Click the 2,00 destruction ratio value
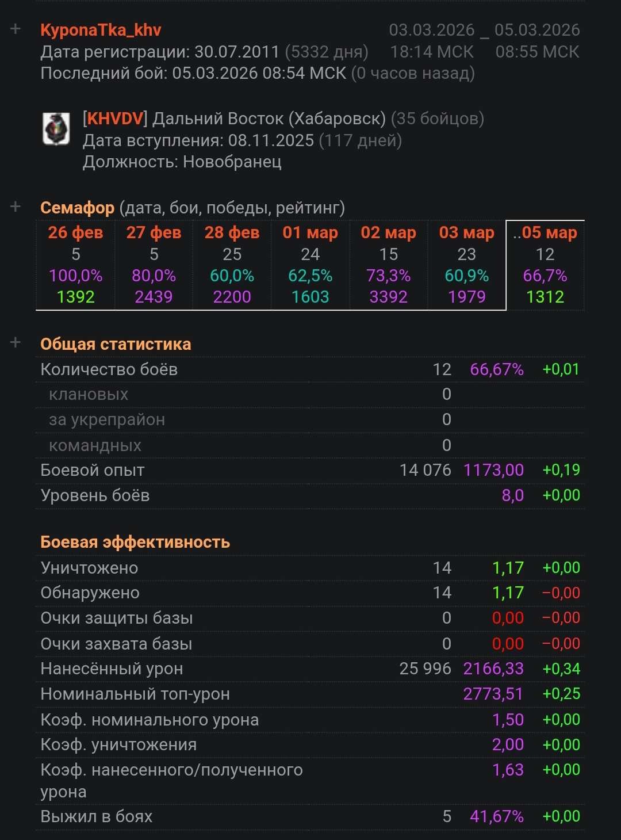Image resolution: width=621 pixels, height=840 pixels. 508,744
